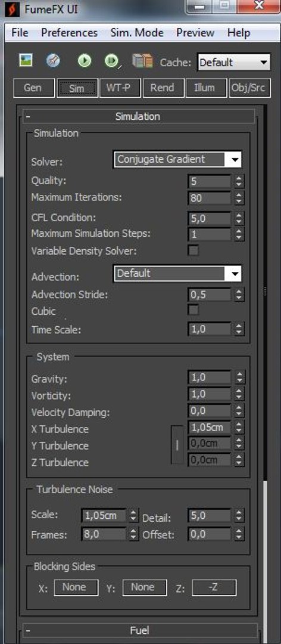Viewport: 281px width, 644px height.
Task: Click the Maximum Iterations input field
Action: point(210,198)
